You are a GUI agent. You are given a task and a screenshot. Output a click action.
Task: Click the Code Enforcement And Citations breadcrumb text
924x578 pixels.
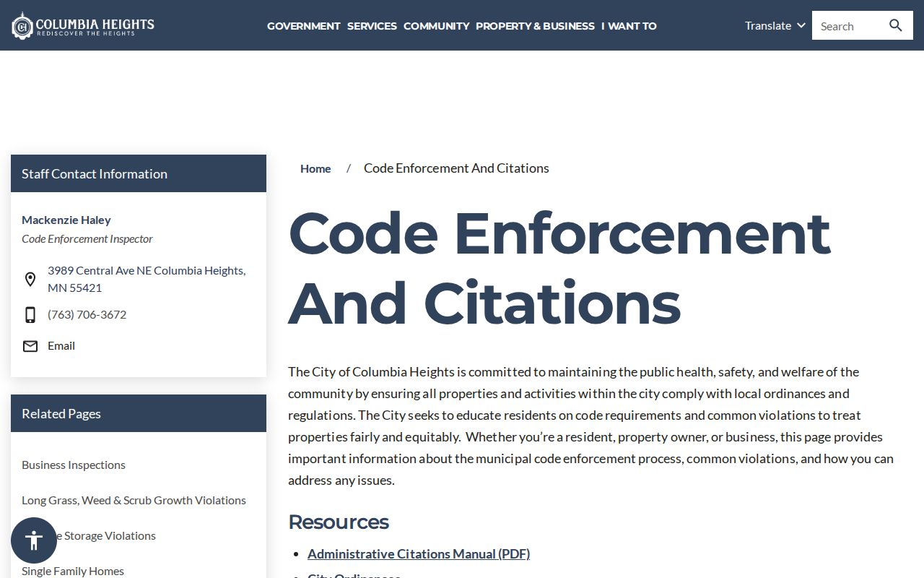[x=456, y=168]
